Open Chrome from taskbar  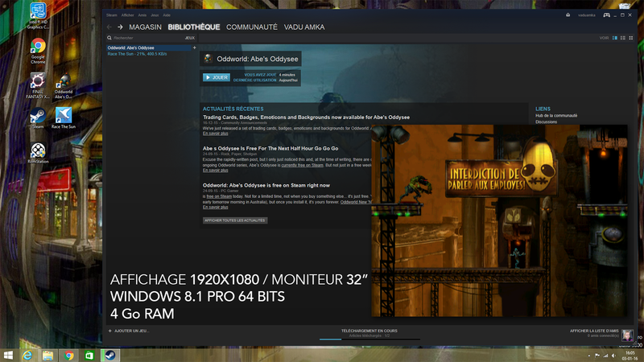click(68, 356)
